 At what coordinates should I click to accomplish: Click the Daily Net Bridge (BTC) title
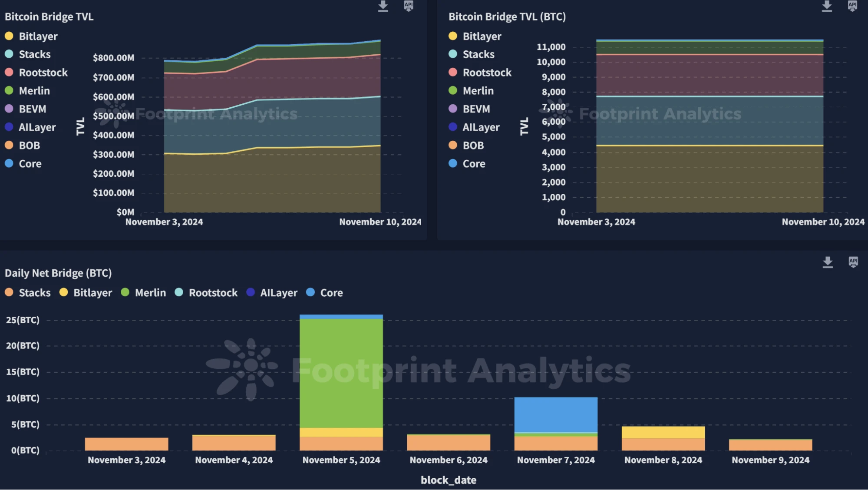click(x=58, y=273)
